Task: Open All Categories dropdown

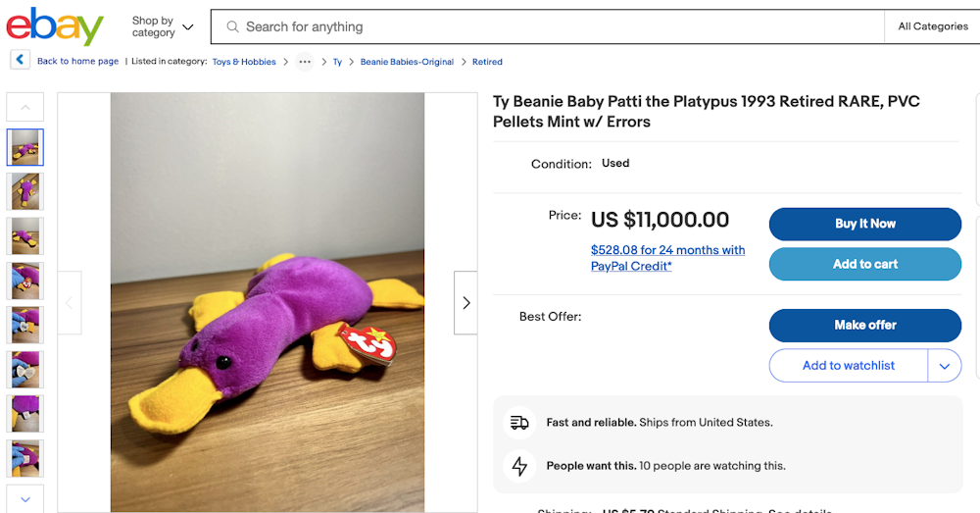Action: tap(932, 26)
